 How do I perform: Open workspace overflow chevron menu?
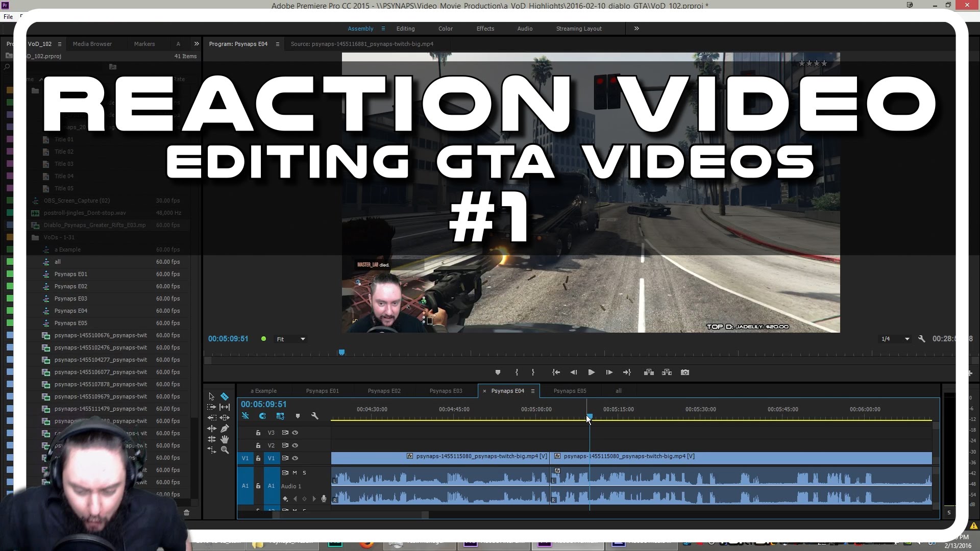636,29
